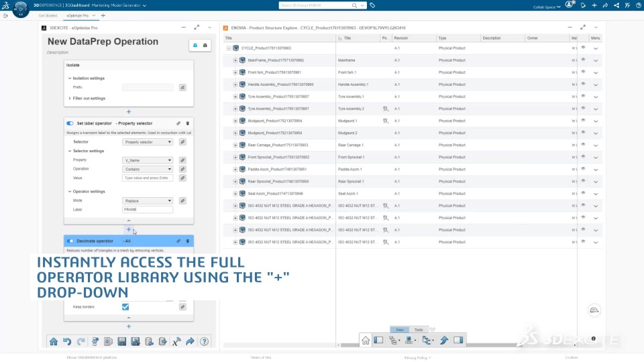Screen dimensions: 644x362
Task: Click link icon next to Prefix field
Action: click(x=182, y=87)
